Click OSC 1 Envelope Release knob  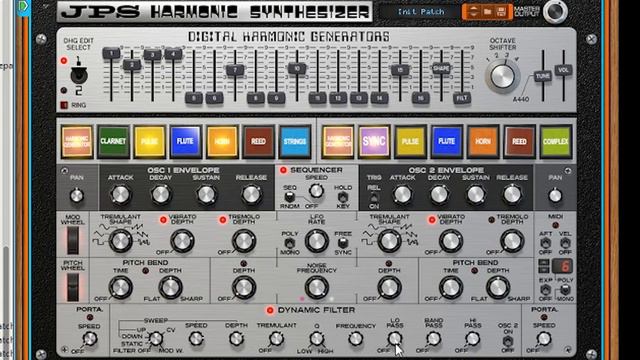[x=251, y=195]
